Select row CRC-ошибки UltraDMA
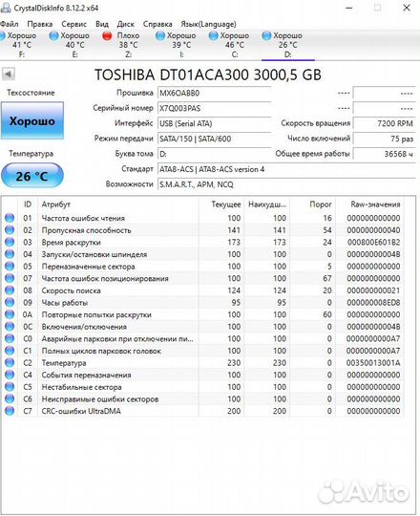Image resolution: width=420 pixels, height=516 pixels. [x=203, y=411]
